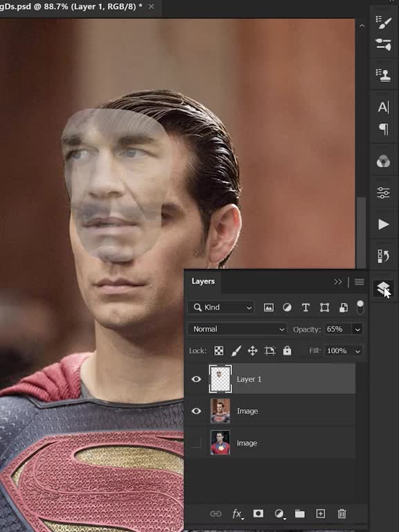The width and height of the screenshot is (399, 532).
Task: Open the Brush Settings panel icon
Action: (384, 23)
